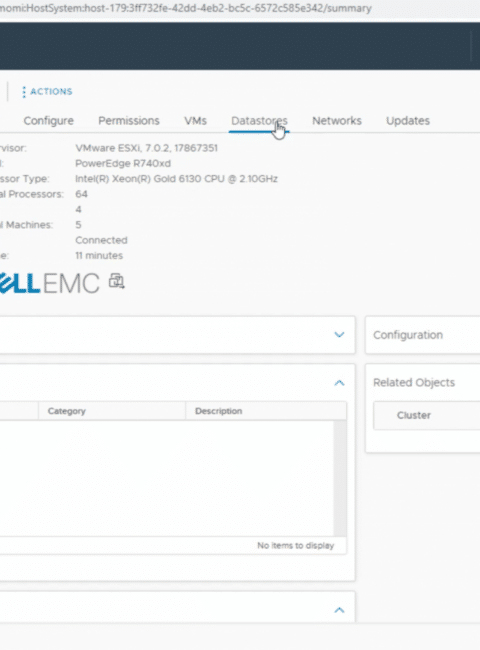Click the Related Objects heading
The image size is (480, 650).
(414, 382)
